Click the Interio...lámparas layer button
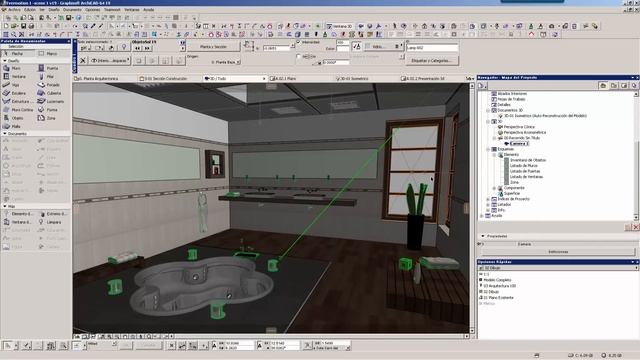Screen dimensions: 640x360 tap(109, 60)
